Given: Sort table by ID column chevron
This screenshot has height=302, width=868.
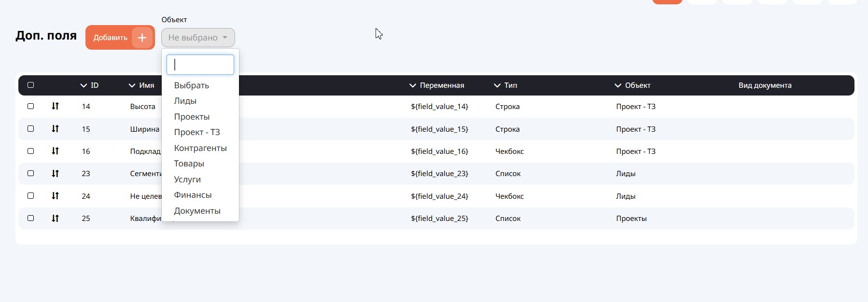Looking at the screenshot, I should 84,85.
